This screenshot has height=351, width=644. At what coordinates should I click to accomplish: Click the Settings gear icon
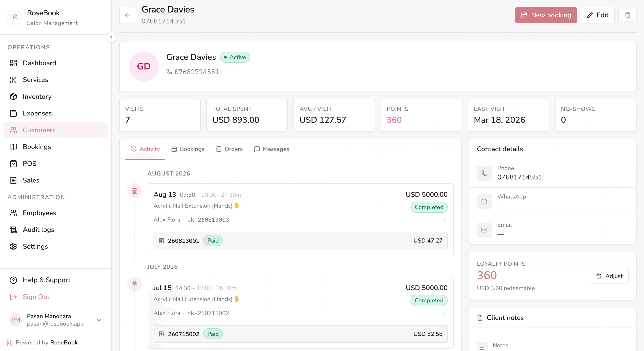pos(13,246)
